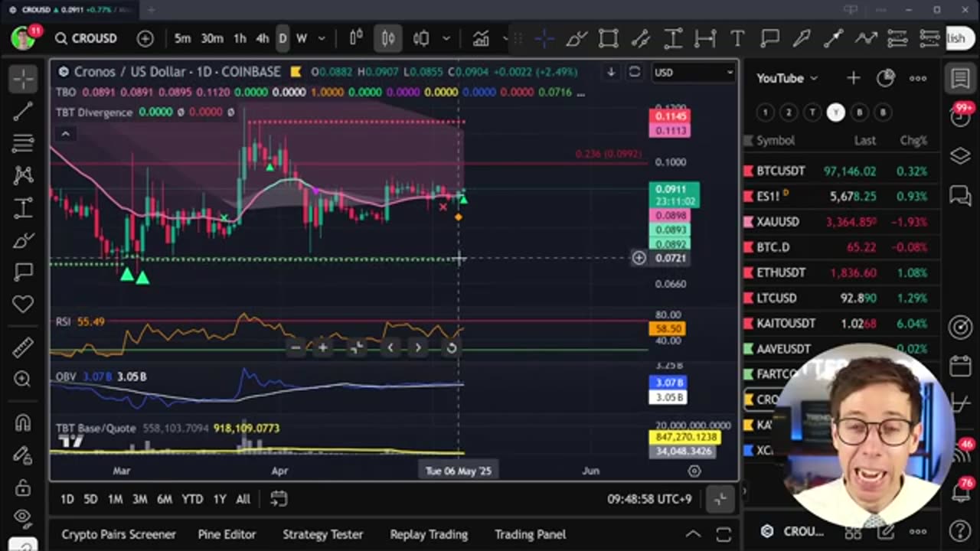
Task: Pick the date and price range tool in favorites
Action: [673, 38]
